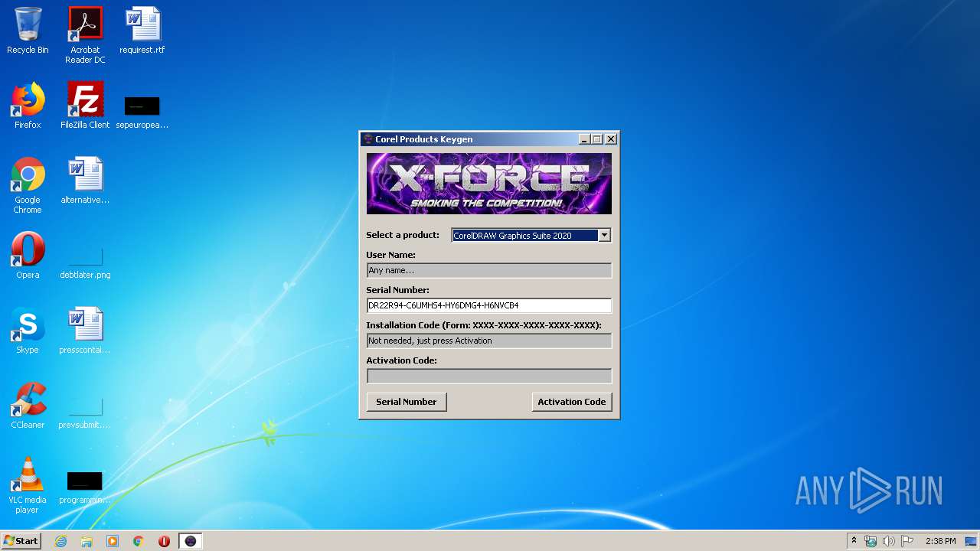The width and height of the screenshot is (980, 551).
Task: Open the clock showing 2:38 PM
Action: point(940,541)
